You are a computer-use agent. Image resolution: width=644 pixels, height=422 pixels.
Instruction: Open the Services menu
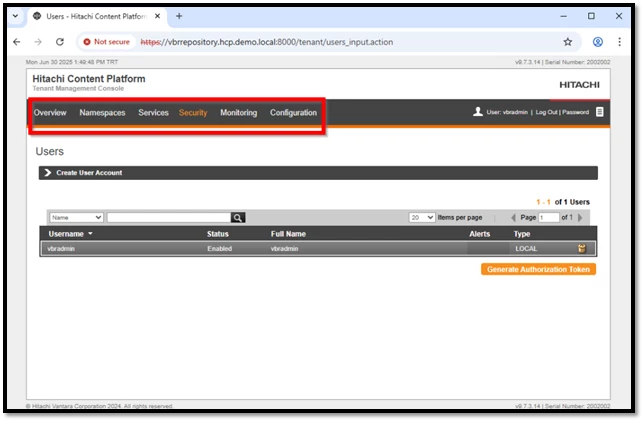pos(153,113)
